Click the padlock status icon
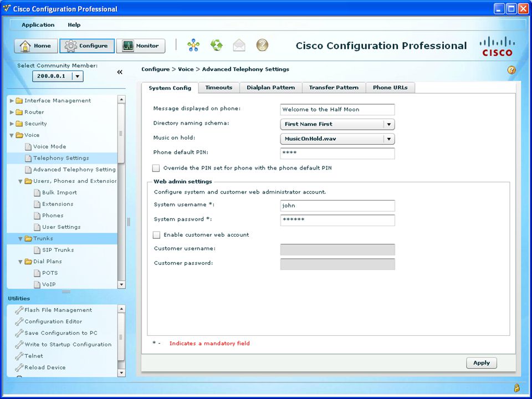532x399 pixels. click(x=516, y=388)
